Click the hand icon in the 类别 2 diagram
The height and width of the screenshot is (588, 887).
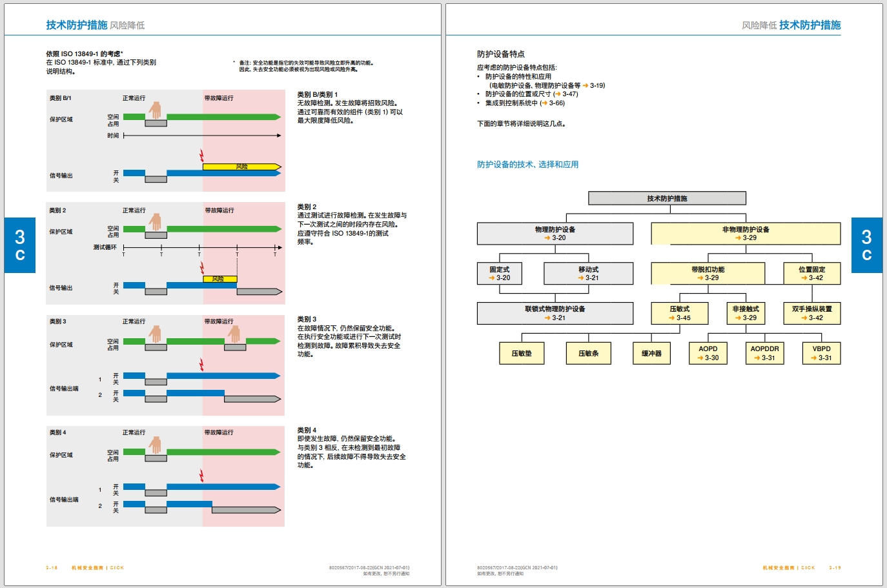click(155, 222)
